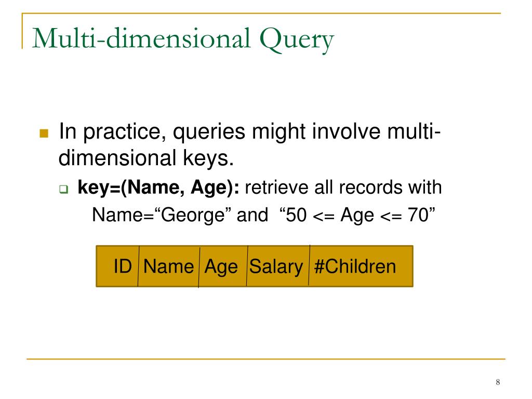Click the bold key=(Name, Age): text
Screen dimensions: 532x399
tap(158, 188)
